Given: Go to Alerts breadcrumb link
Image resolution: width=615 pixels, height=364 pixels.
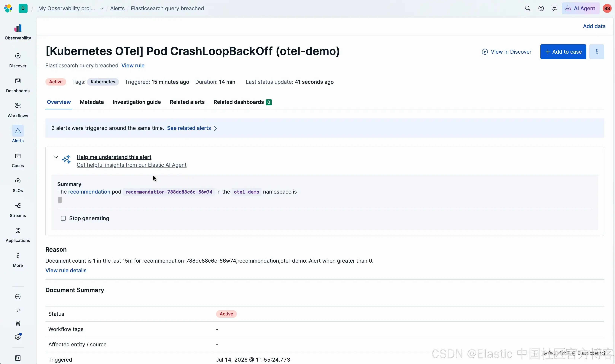Looking at the screenshot, I should click(x=117, y=8).
